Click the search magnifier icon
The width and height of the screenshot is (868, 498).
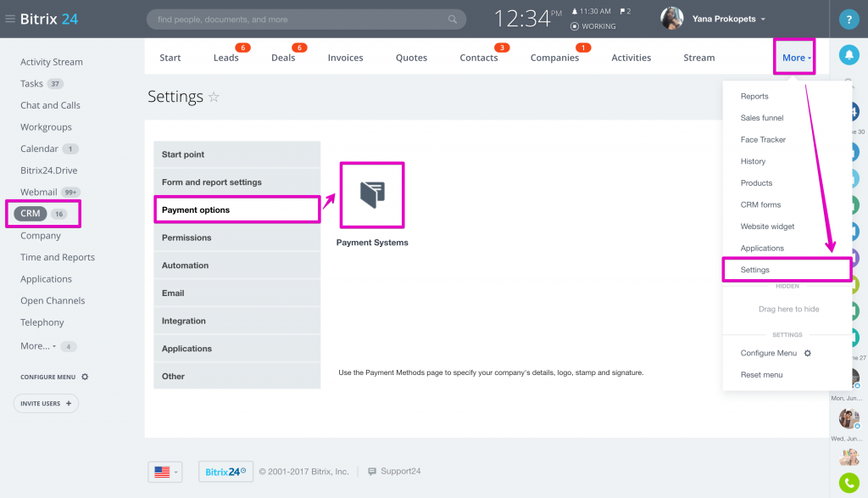[453, 20]
